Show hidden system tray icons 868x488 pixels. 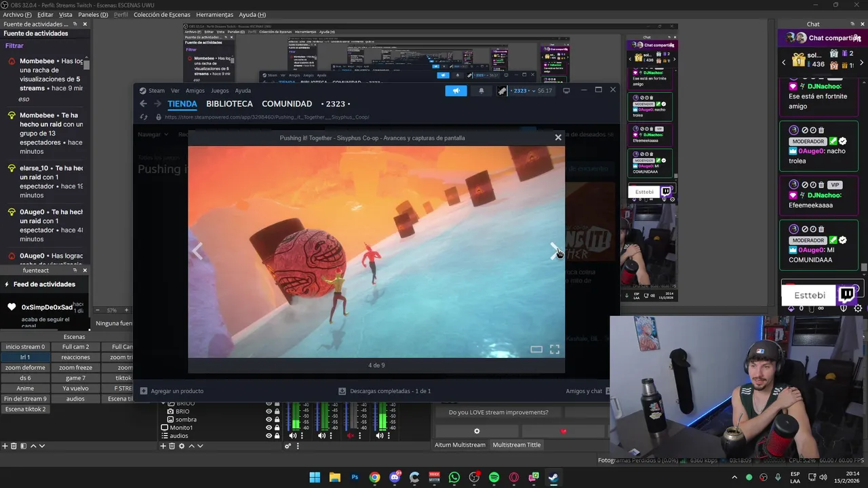pos(734,477)
